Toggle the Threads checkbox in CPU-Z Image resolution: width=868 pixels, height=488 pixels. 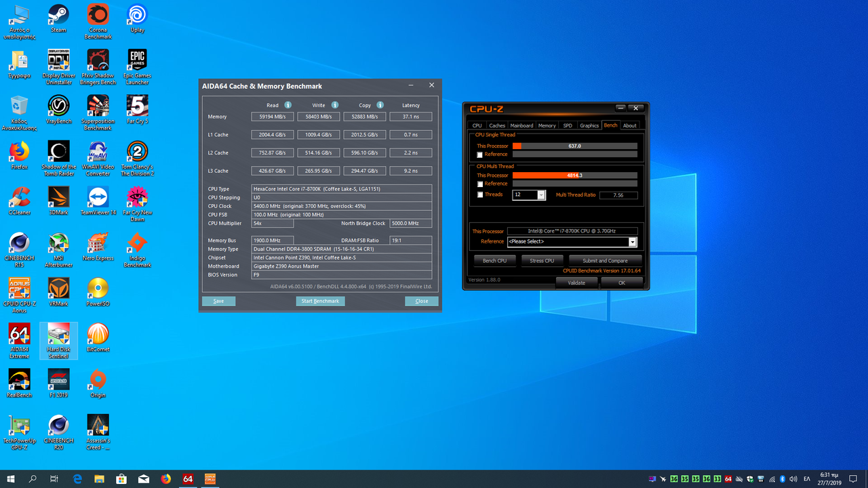(x=480, y=195)
